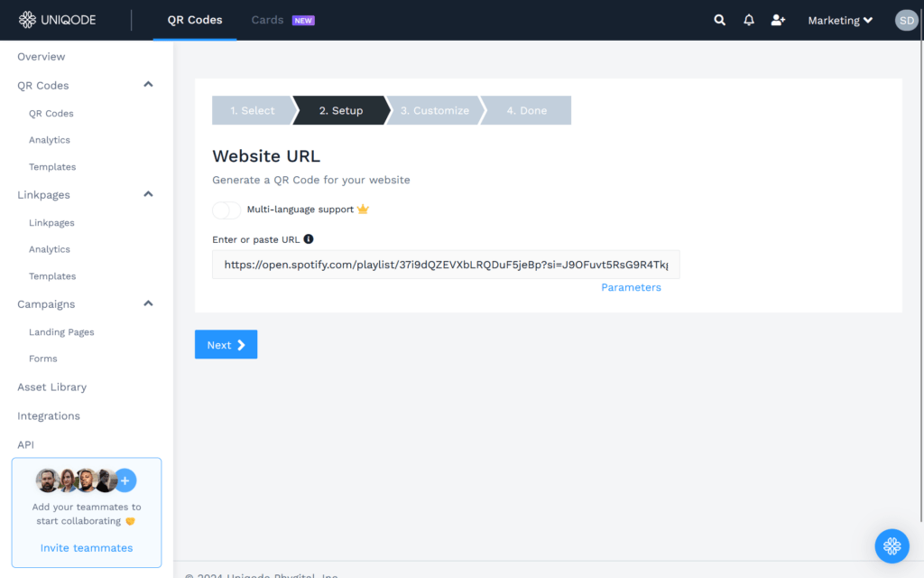Click the Website URL heading
924x578 pixels.
click(x=266, y=156)
